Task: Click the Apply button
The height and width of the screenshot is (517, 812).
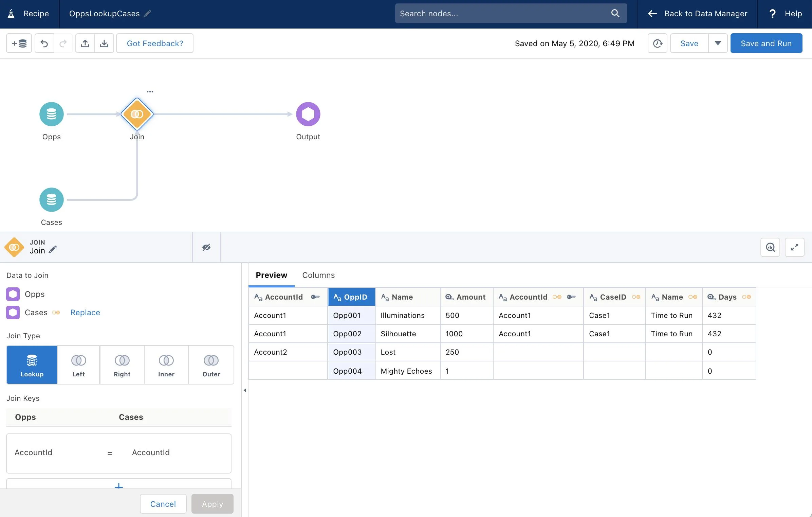Action: (x=212, y=503)
